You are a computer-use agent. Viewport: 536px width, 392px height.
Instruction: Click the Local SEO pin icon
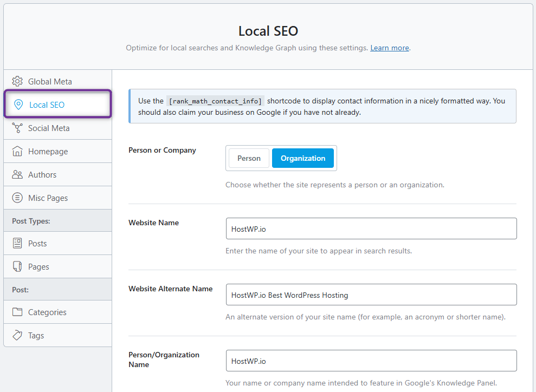(18, 104)
